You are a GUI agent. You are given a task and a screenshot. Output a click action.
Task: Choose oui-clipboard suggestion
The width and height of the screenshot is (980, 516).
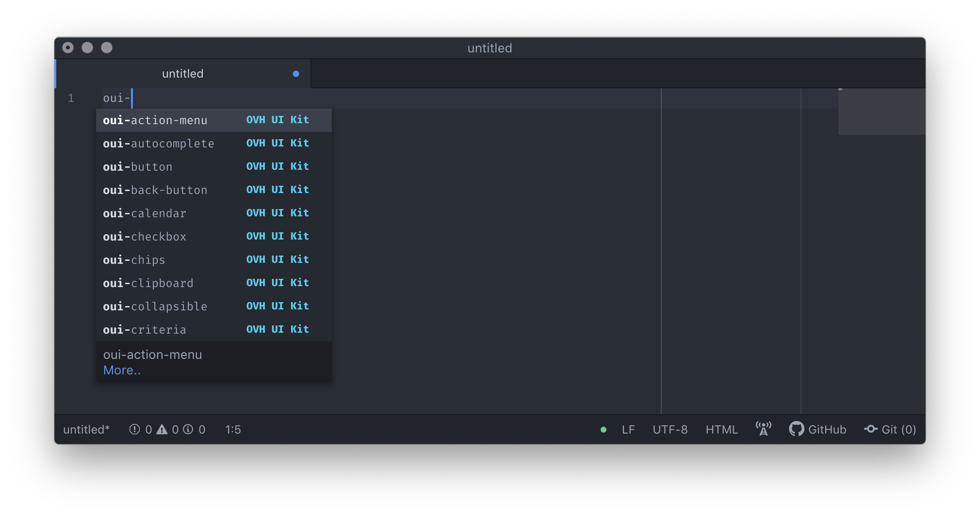pos(213,283)
